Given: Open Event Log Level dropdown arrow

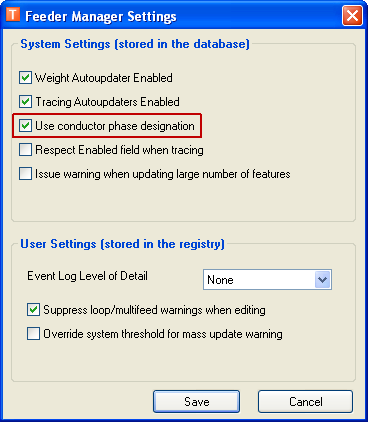Looking at the screenshot, I should [x=322, y=280].
